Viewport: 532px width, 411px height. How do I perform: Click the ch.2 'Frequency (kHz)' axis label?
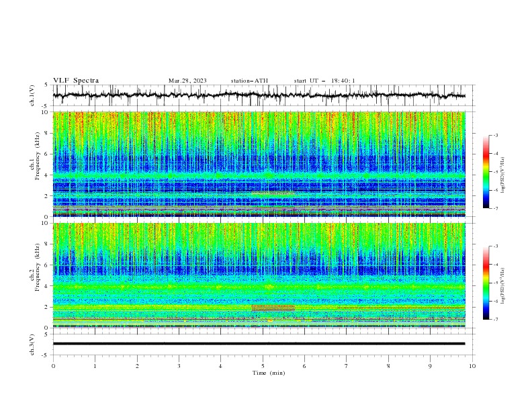coord(38,267)
